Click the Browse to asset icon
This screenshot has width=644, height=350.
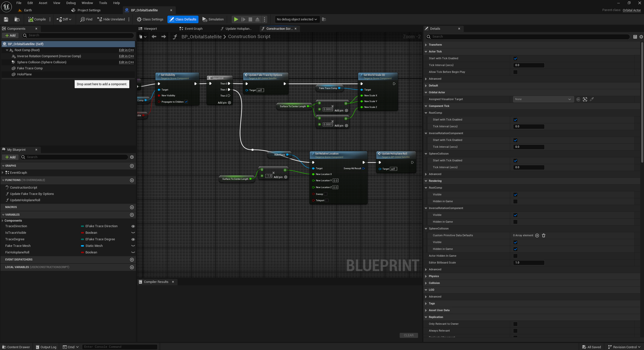[x=17, y=19]
